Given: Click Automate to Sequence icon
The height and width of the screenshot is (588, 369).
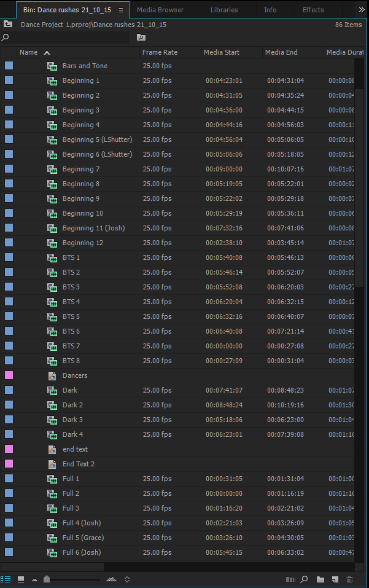Looking at the screenshot, I should coord(290,579).
